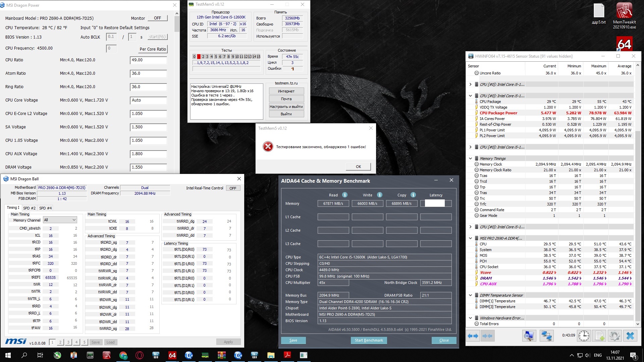
Task: Click the HWiNFO log file icon
Action: pos(600,336)
